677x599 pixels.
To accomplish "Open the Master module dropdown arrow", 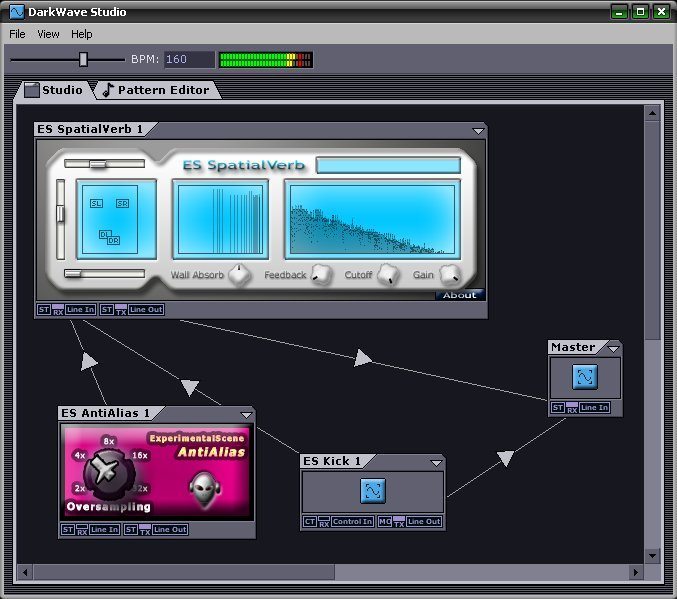I will [613, 348].
